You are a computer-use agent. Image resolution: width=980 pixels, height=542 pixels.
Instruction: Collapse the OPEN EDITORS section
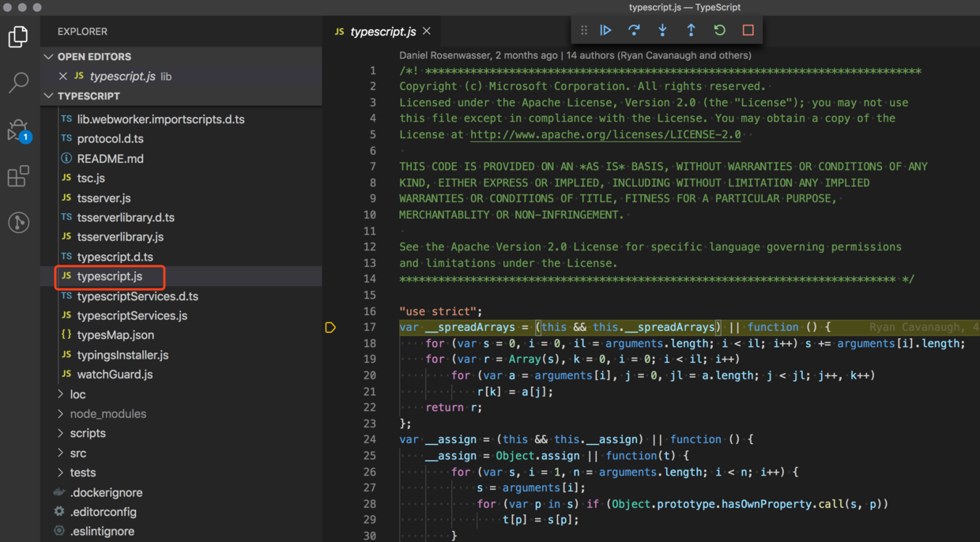click(x=47, y=55)
